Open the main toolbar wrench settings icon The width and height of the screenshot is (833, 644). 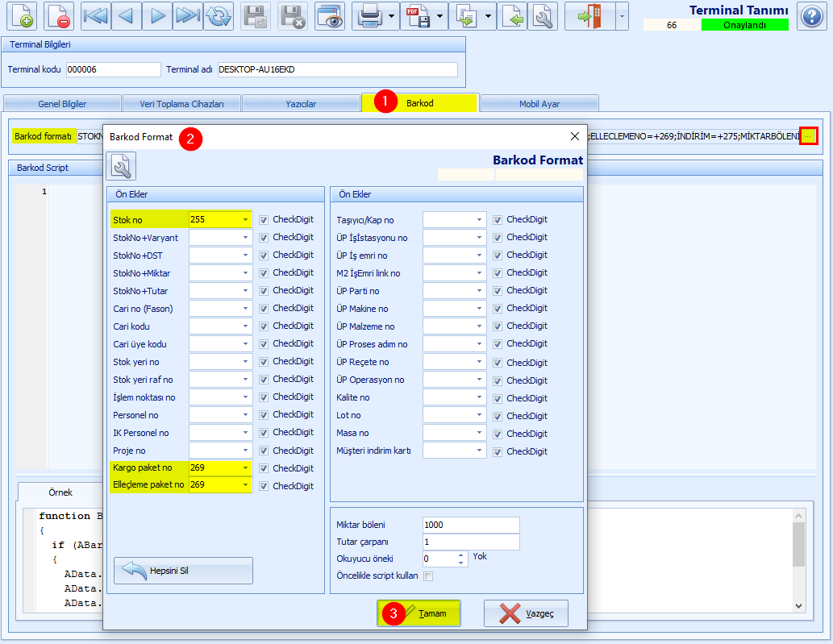pyautogui.click(x=543, y=16)
